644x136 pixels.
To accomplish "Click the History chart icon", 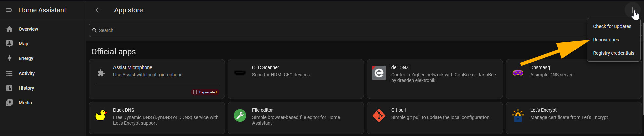I will point(9,88).
